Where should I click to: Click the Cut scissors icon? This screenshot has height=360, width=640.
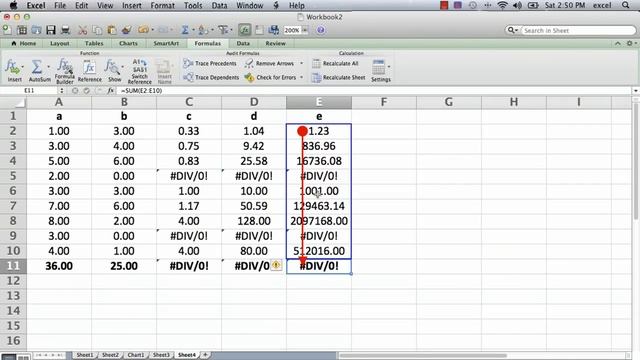(x=83, y=30)
